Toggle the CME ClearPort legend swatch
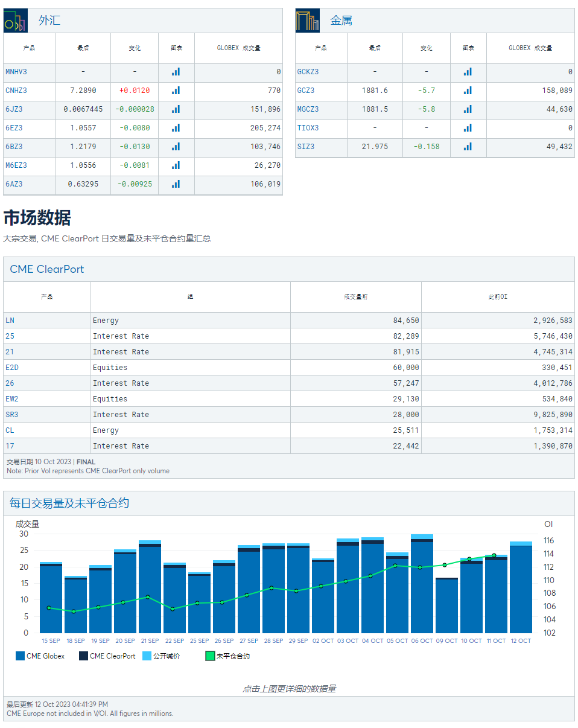 click(x=83, y=656)
